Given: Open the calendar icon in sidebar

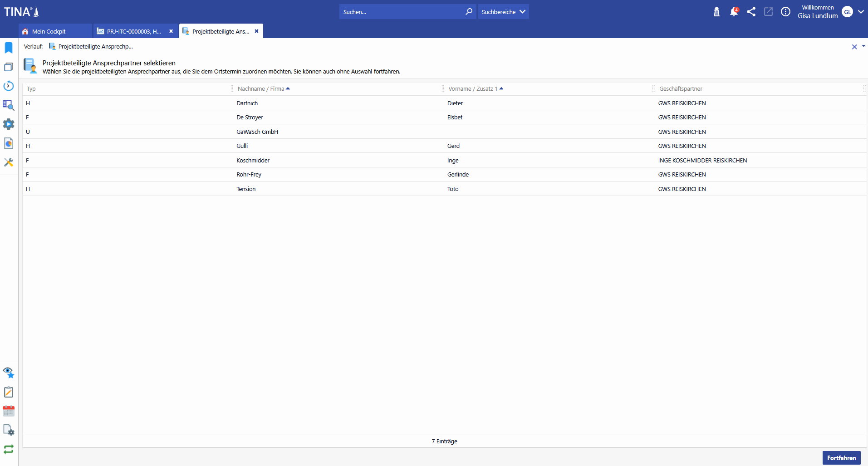Looking at the screenshot, I should (x=9, y=411).
